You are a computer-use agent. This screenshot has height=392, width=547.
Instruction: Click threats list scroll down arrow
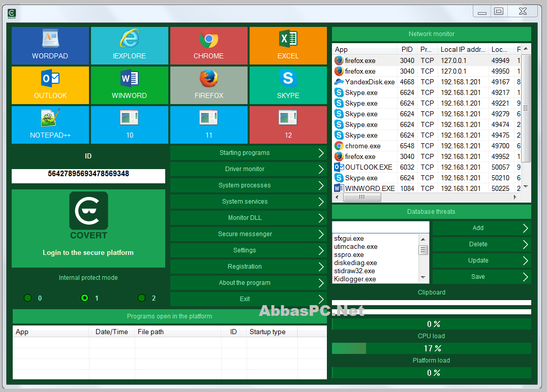[x=423, y=278]
